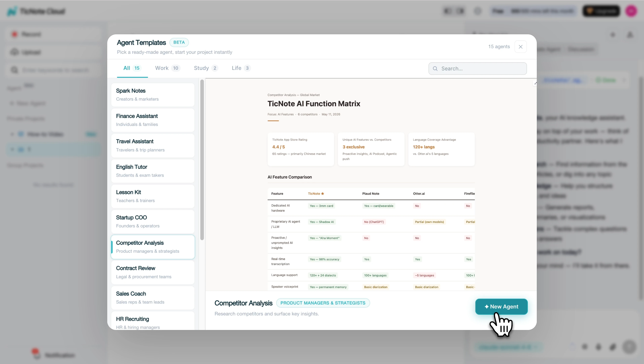This screenshot has height=364, width=644.
Task: Select the Finance Assistant template
Action: [x=153, y=120]
